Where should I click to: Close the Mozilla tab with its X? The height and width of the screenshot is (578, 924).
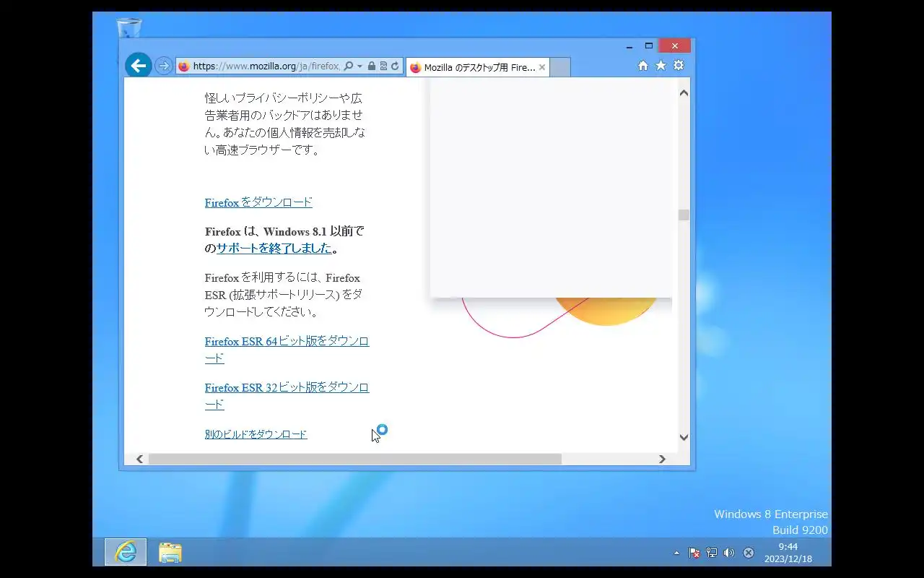coord(542,67)
